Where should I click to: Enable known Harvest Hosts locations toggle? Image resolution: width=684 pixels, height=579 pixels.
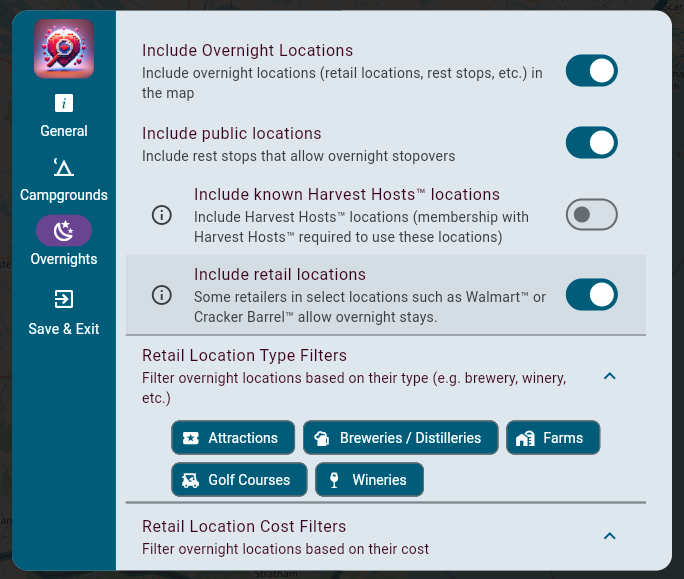pos(591,214)
